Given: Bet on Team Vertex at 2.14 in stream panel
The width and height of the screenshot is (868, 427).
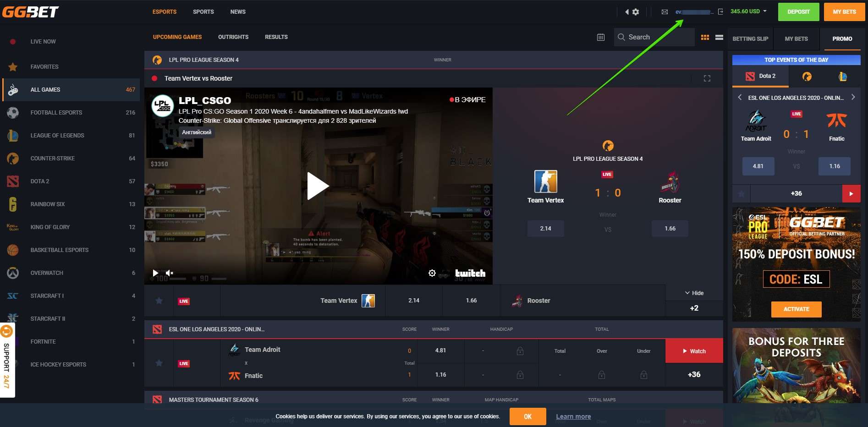Looking at the screenshot, I should click(x=545, y=229).
